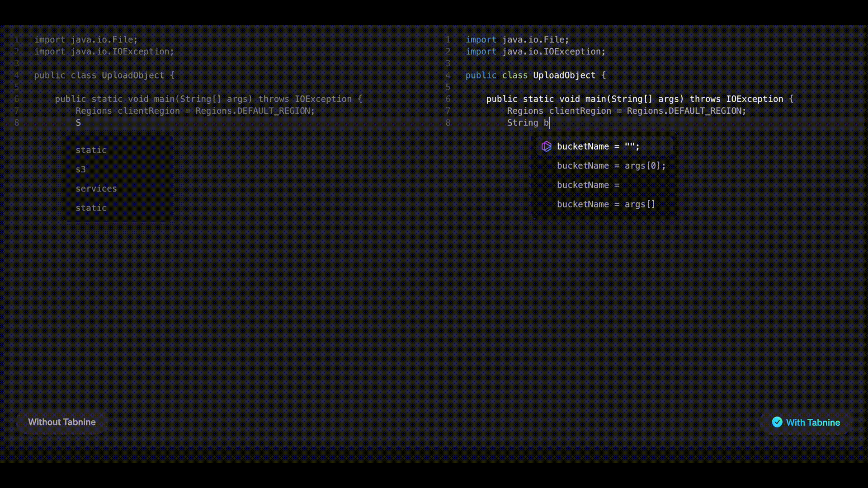
Task: Click With Tabnine label button
Action: (x=806, y=422)
